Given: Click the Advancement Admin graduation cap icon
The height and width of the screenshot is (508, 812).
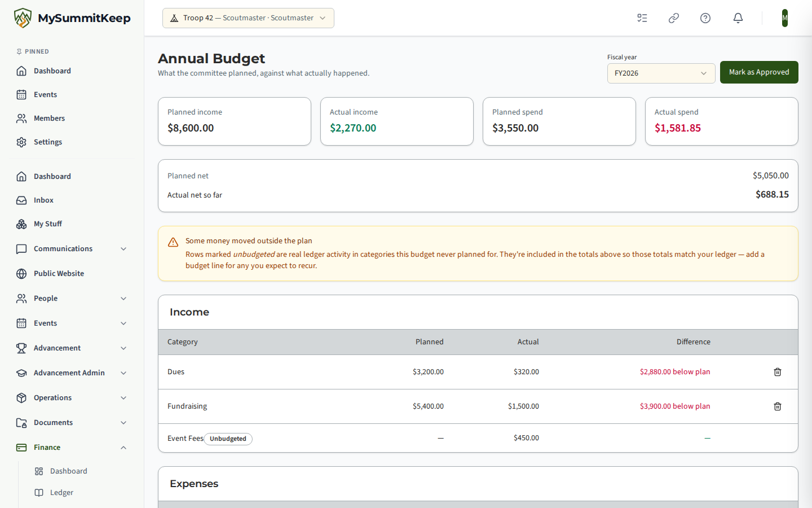Looking at the screenshot, I should coord(21,373).
